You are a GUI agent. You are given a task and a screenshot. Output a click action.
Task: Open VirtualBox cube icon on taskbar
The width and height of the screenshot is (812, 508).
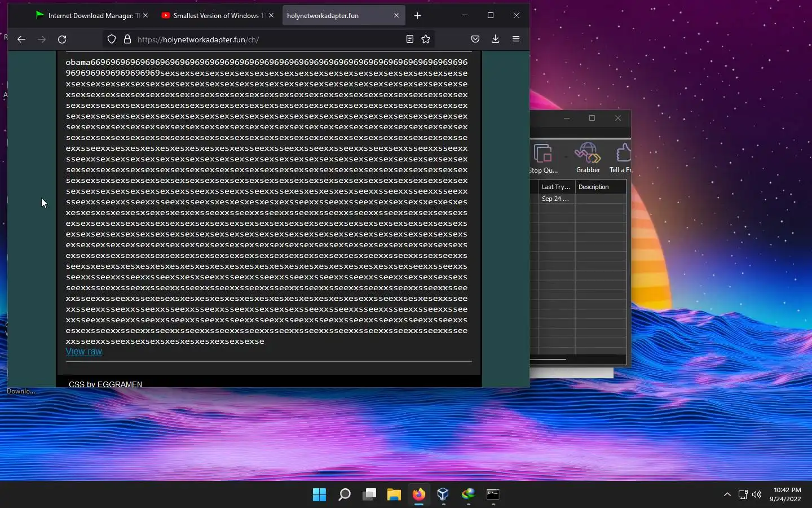pyautogui.click(x=443, y=494)
